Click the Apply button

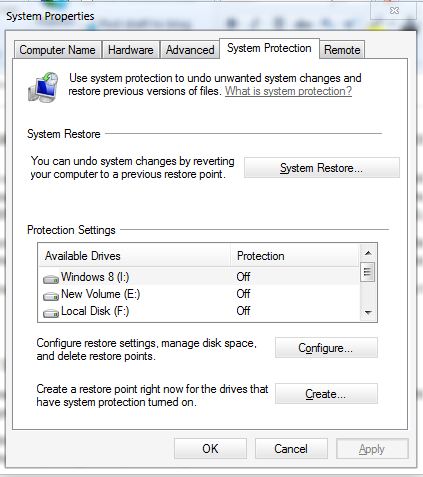(x=372, y=449)
